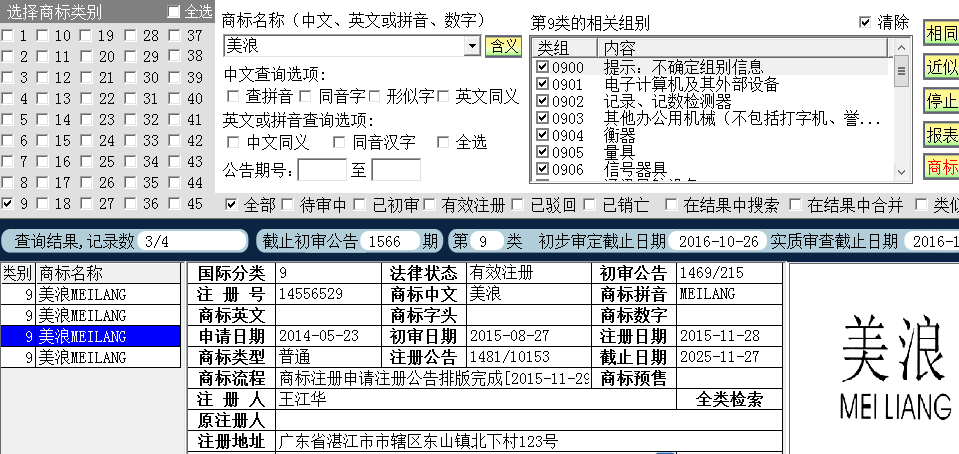
Task: Uncheck group 0902 记录、记数检测器
Action: point(542,100)
